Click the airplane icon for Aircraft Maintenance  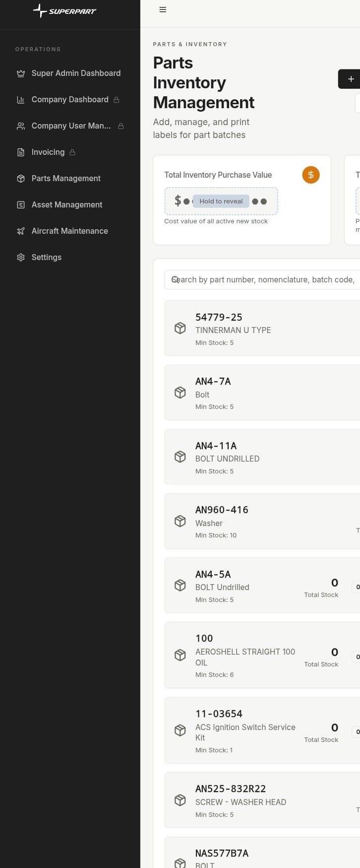coord(21,231)
